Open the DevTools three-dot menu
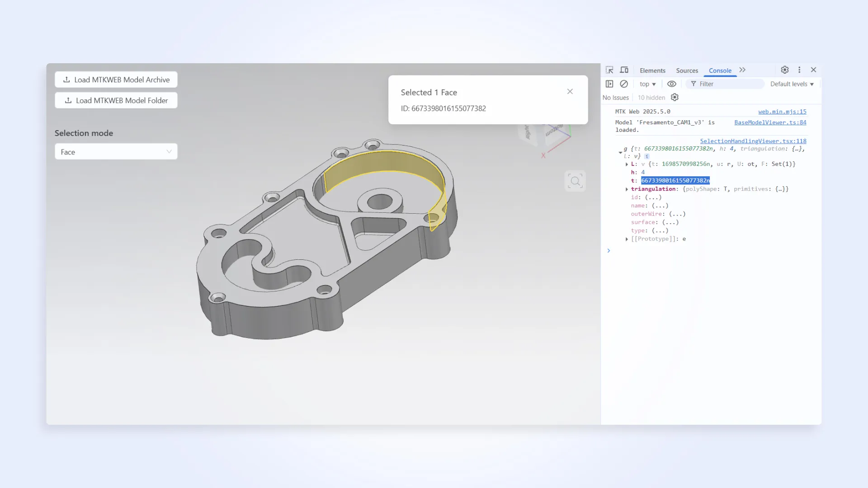The image size is (868, 488). pyautogui.click(x=799, y=70)
